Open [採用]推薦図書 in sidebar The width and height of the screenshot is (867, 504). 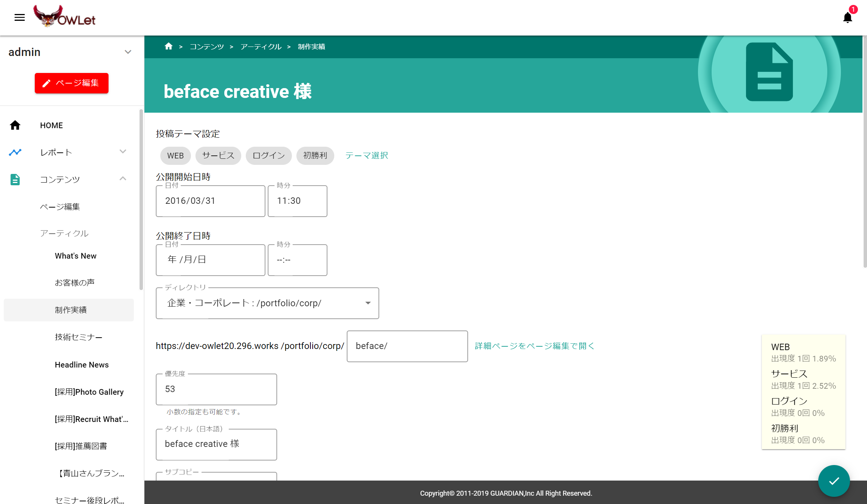click(81, 446)
